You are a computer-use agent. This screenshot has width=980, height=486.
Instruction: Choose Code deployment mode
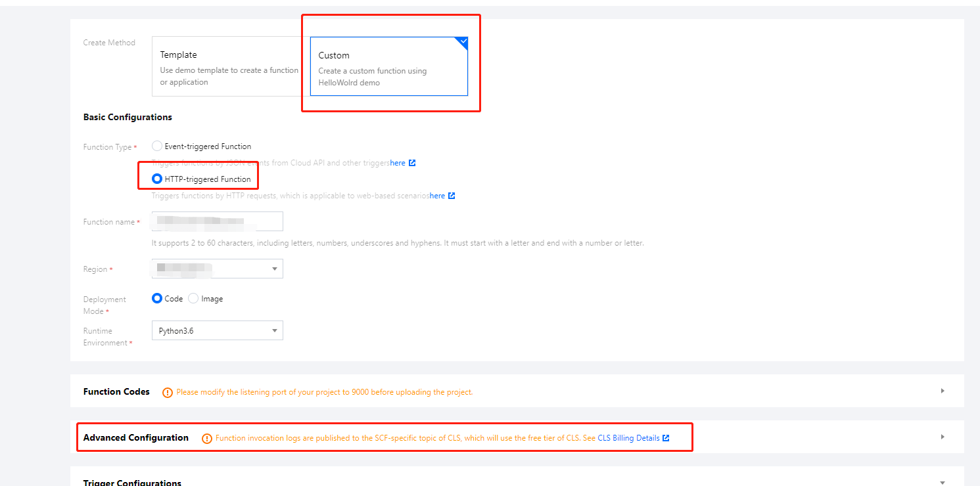[157, 298]
